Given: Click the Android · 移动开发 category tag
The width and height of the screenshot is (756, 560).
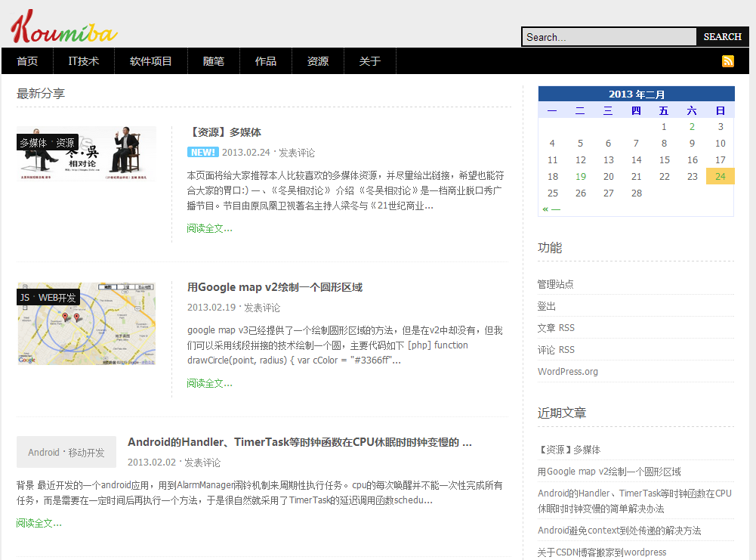Looking at the screenshot, I should click(x=66, y=452).
